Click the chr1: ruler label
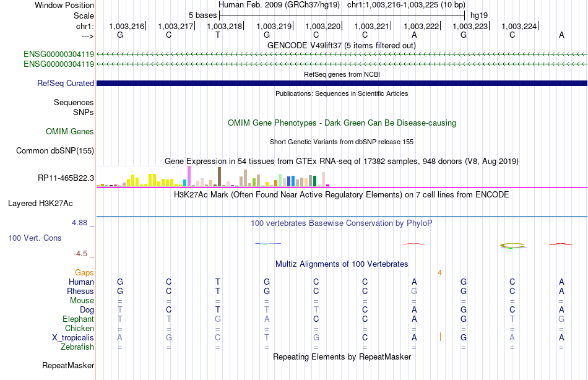Viewport: 588px width, 380px height. coord(85,26)
